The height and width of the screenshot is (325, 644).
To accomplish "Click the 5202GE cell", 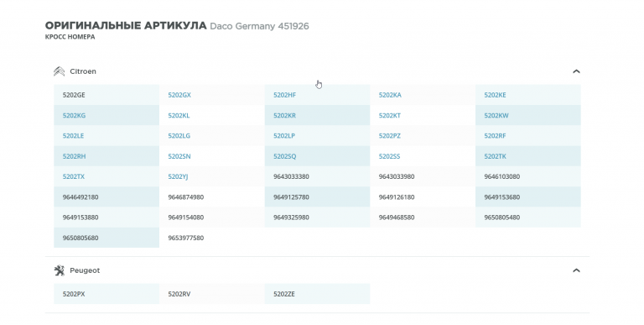I will point(106,95).
